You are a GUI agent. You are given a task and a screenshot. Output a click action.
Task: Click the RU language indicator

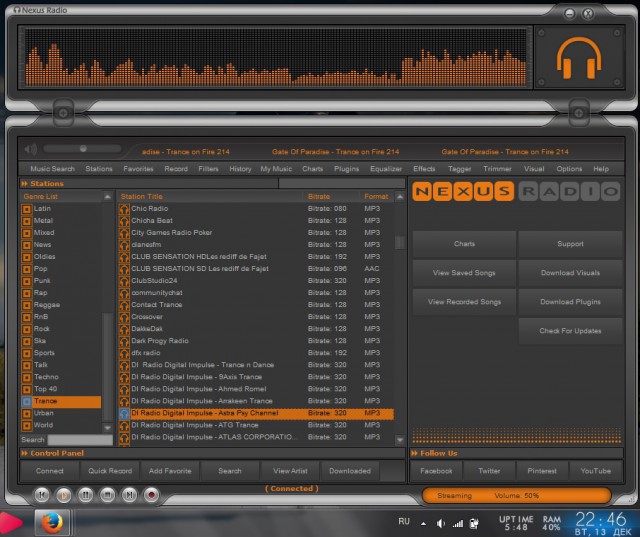pos(404,521)
